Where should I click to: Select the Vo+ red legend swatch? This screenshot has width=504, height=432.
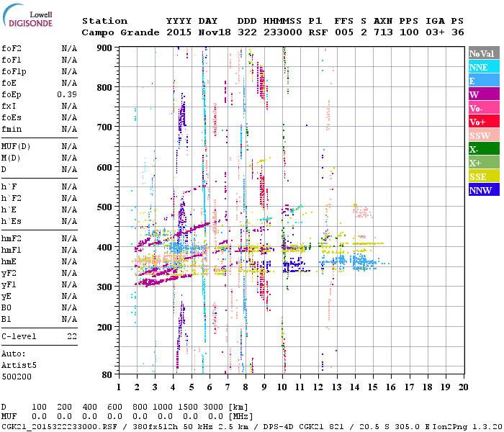coord(484,122)
